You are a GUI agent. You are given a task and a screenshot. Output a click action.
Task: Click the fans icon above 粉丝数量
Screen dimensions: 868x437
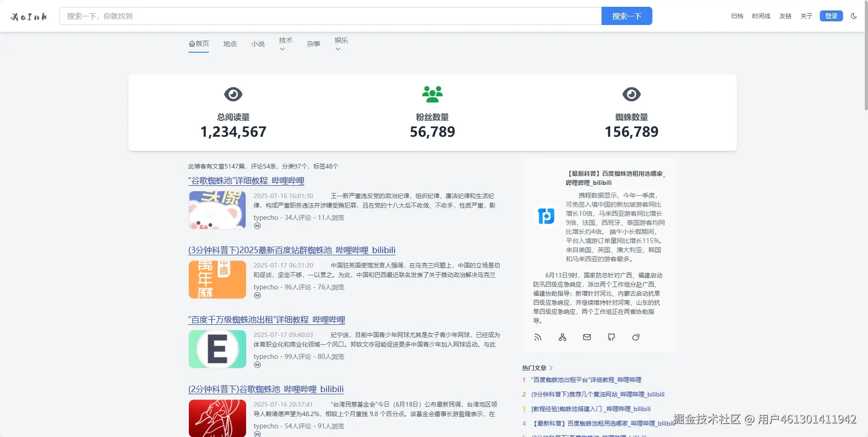click(432, 94)
